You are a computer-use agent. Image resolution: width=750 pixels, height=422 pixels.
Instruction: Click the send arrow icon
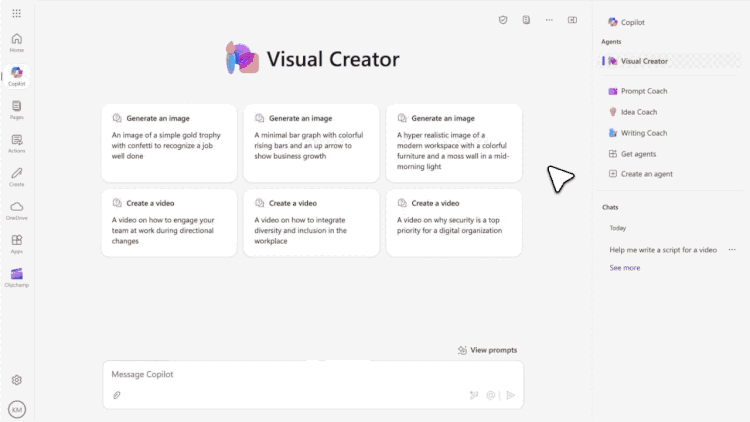pos(511,395)
